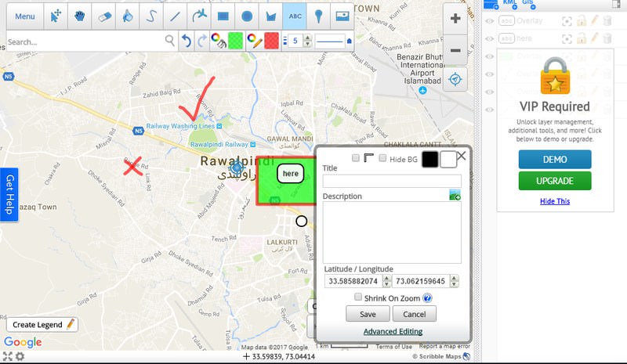The width and height of the screenshot is (627, 364).
Task: Click inside the Search field
Action: click(x=85, y=41)
